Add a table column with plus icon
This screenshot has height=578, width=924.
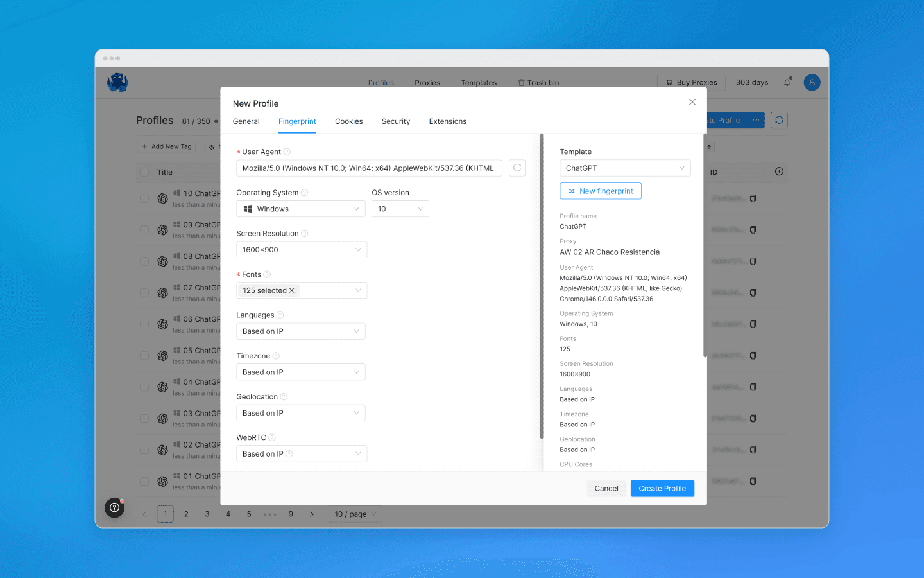(779, 171)
